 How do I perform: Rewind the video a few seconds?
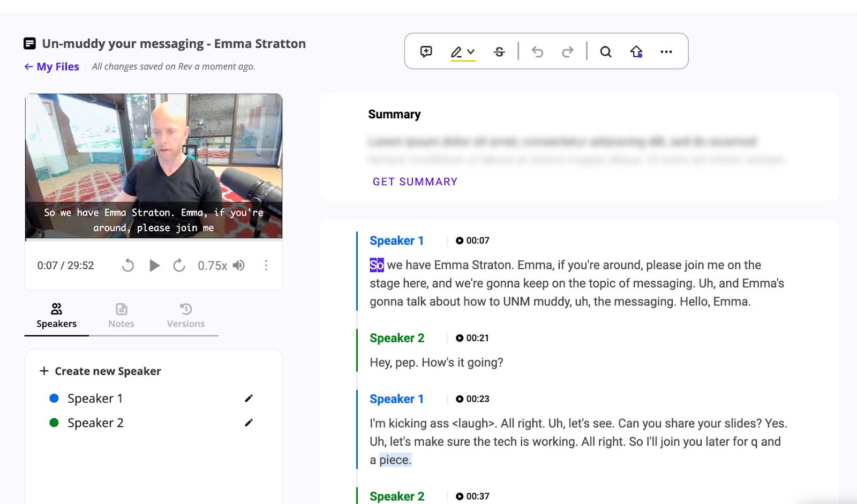[128, 265]
